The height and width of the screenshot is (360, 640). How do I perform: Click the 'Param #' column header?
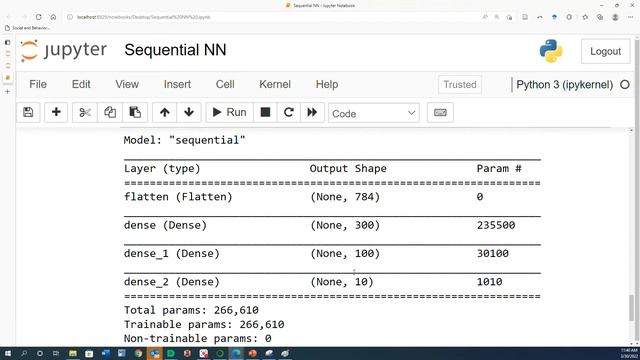tap(499, 169)
